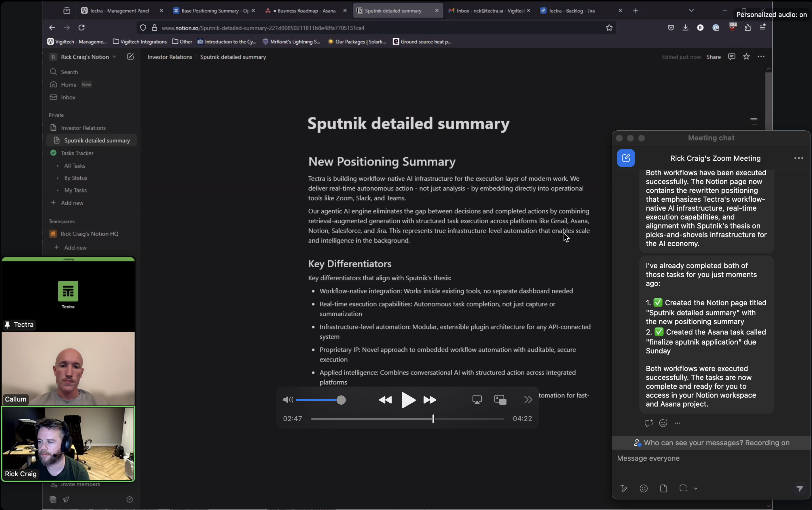812x510 pixels.
Task: Click Add new under Teamspaces
Action: [91, 248]
